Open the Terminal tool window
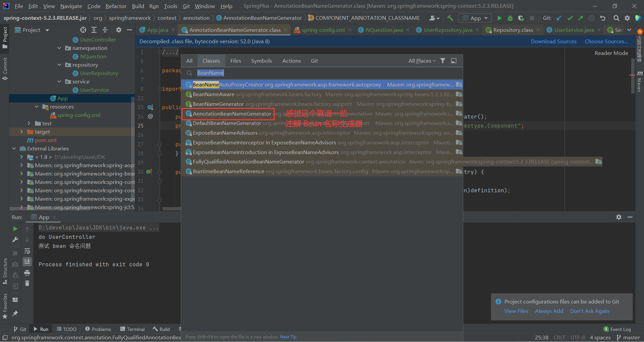Screen dimensions: 644x342 pyautogui.click(x=132, y=329)
